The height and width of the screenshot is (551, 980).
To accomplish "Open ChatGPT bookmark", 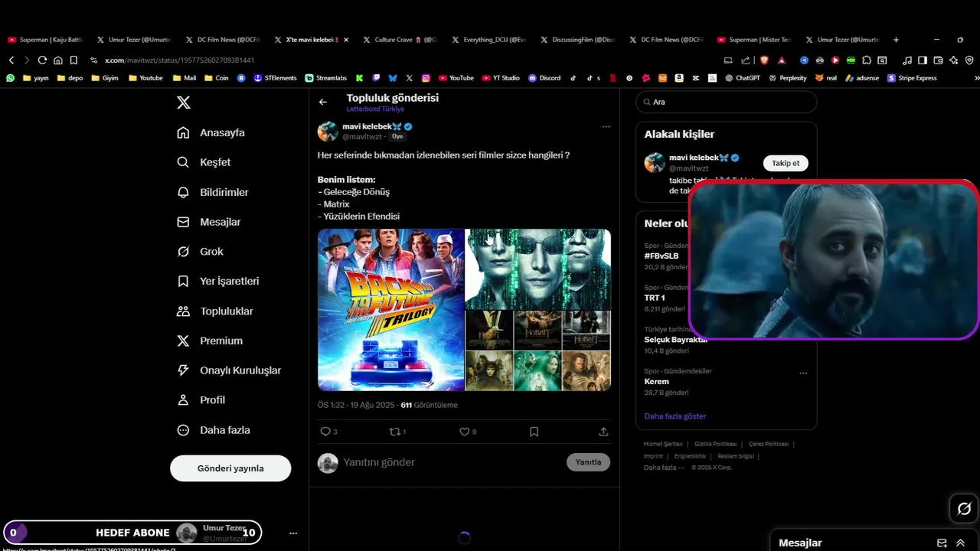I will pos(742,78).
